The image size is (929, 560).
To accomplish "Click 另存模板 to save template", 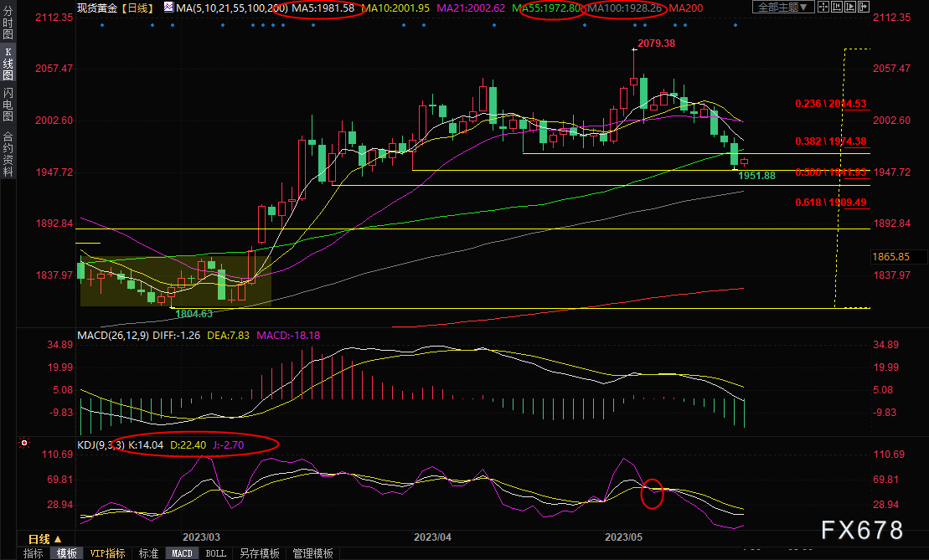I will [x=260, y=553].
